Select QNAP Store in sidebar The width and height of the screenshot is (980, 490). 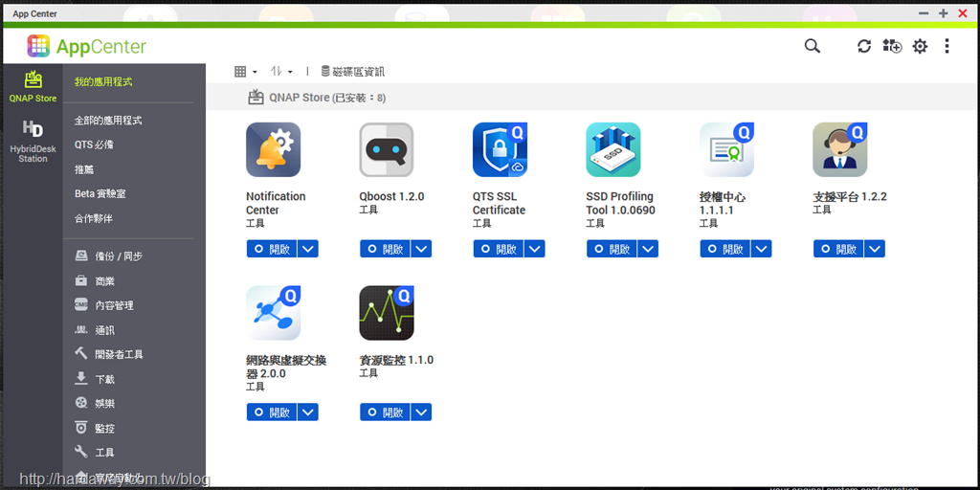pyautogui.click(x=33, y=87)
